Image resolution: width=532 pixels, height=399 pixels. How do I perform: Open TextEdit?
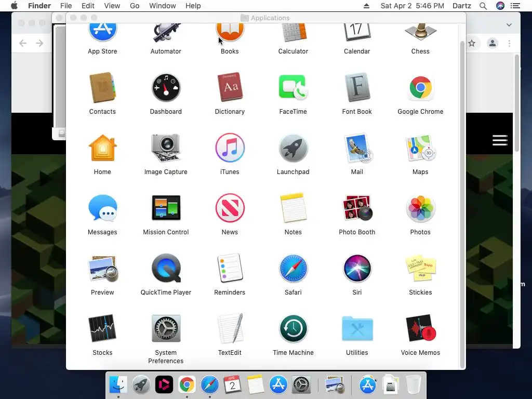(x=230, y=328)
